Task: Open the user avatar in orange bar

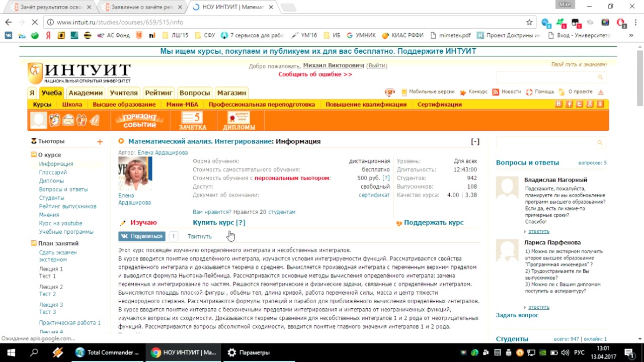Action: (x=38, y=120)
